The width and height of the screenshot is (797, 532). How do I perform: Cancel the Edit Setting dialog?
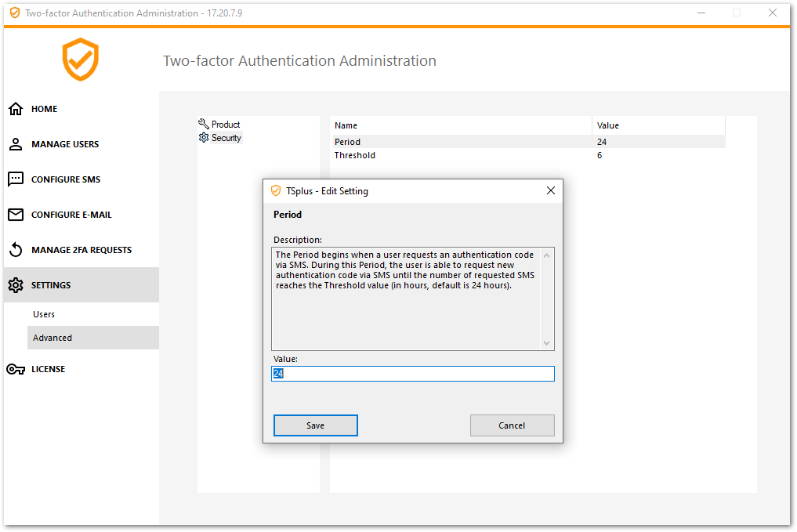tap(512, 425)
